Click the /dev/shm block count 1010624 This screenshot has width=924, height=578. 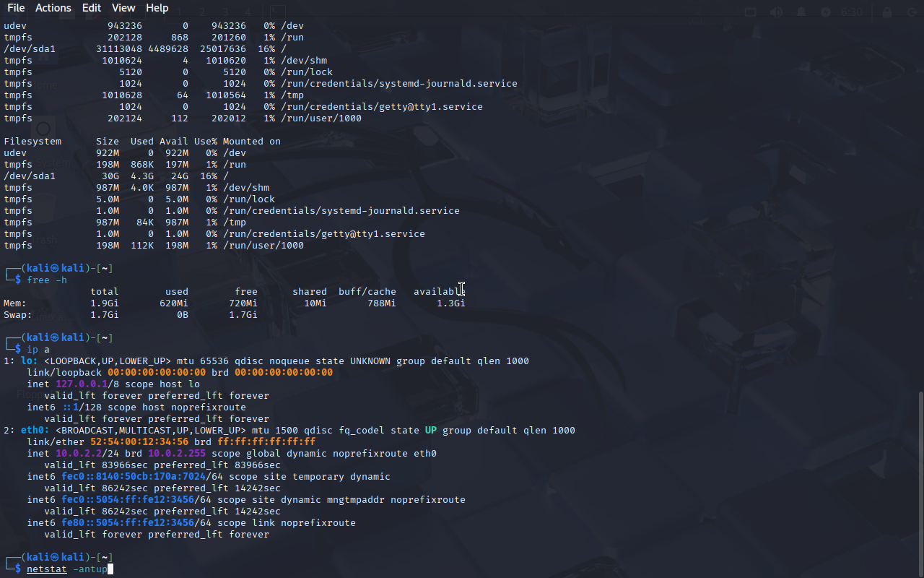[122, 61]
